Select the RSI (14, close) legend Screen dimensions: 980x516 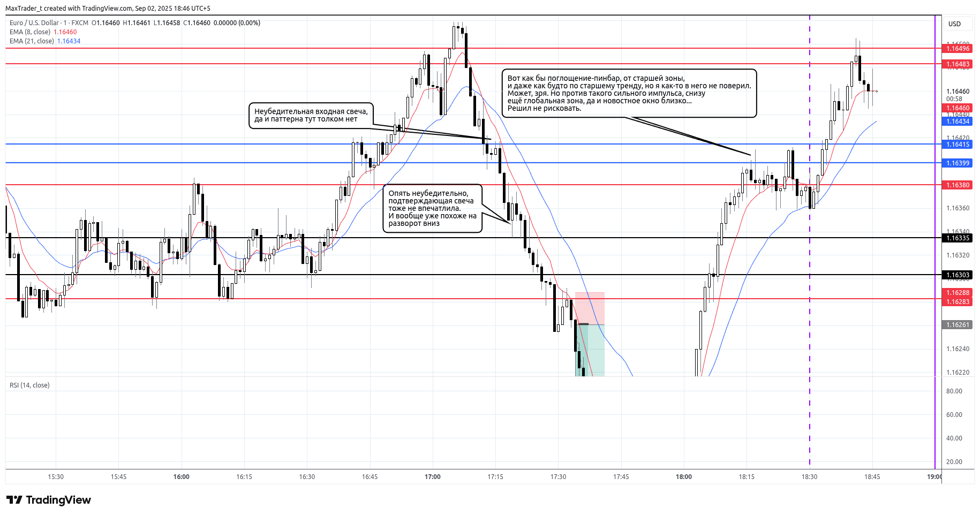point(29,385)
